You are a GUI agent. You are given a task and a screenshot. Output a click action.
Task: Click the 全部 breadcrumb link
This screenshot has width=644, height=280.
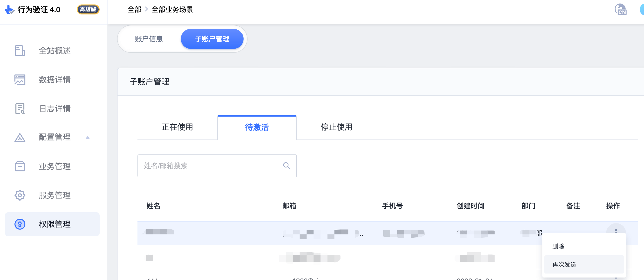pyautogui.click(x=134, y=9)
